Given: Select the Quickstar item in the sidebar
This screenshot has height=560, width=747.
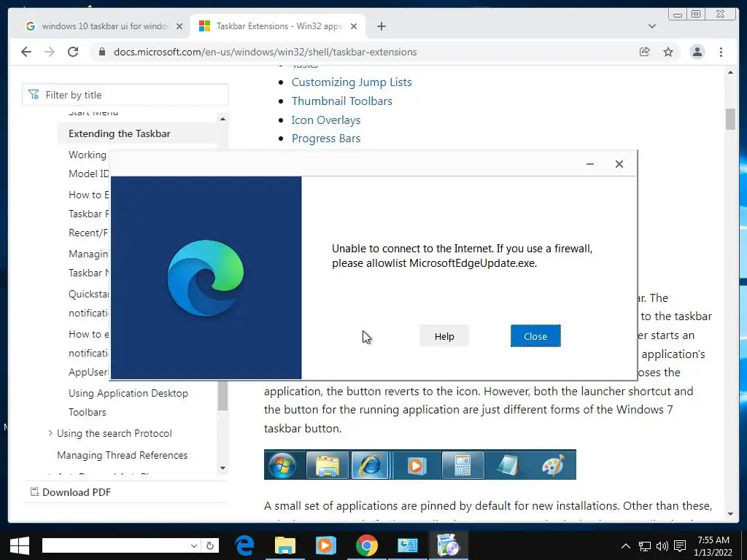Looking at the screenshot, I should 88,294.
